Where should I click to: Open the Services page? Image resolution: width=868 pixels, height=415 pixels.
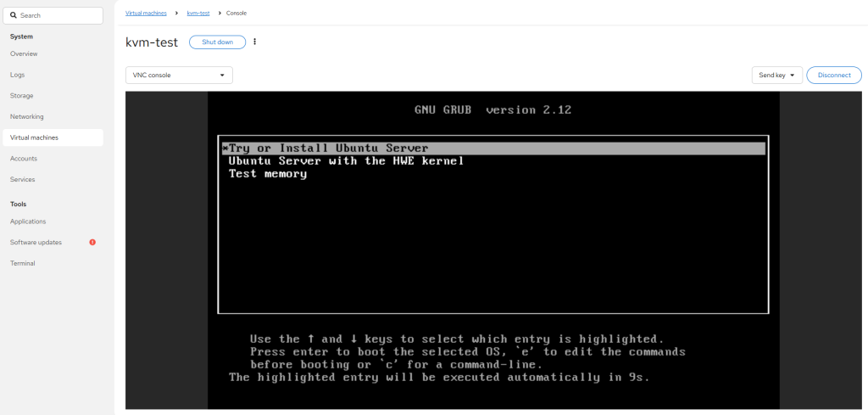click(53, 180)
